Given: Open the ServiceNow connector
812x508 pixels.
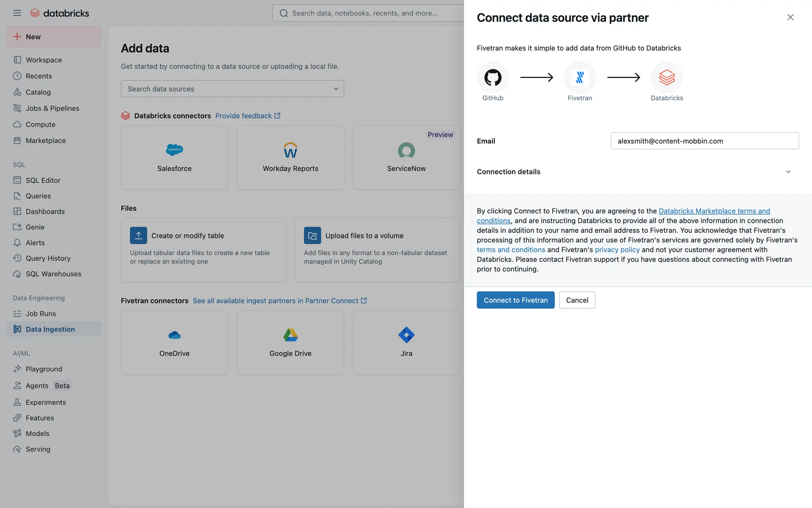Looking at the screenshot, I should (406, 157).
